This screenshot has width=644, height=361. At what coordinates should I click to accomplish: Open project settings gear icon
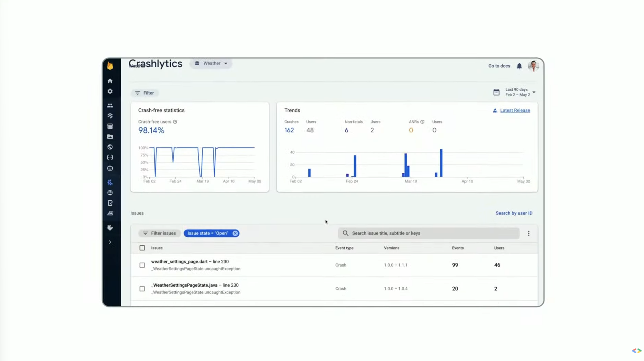(110, 91)
